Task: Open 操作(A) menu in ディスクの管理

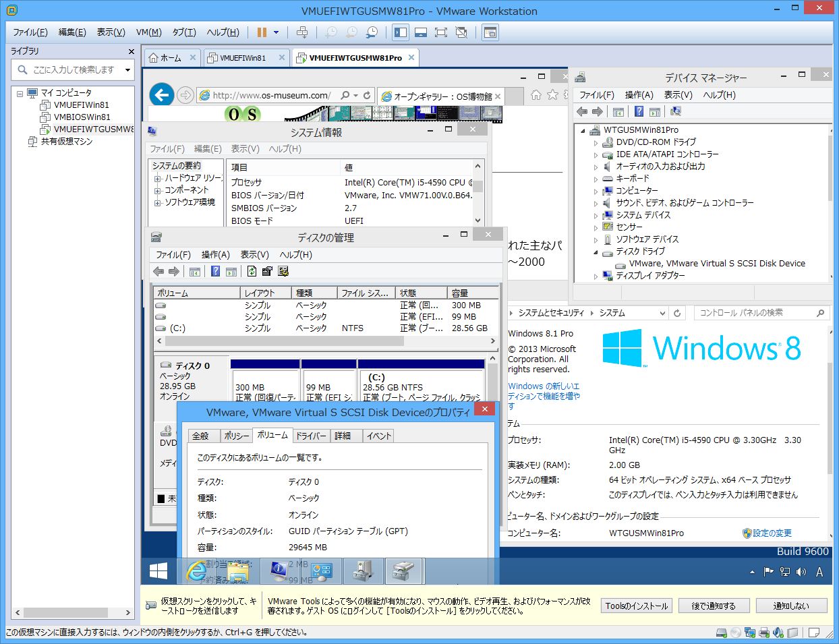Action: [x=216, y=254]
